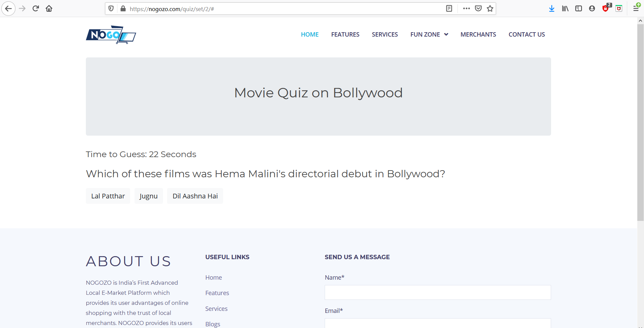The image size is (644, 328).
Task: Choose the Dil Aashna Hai answer
Action: point(195,196)
